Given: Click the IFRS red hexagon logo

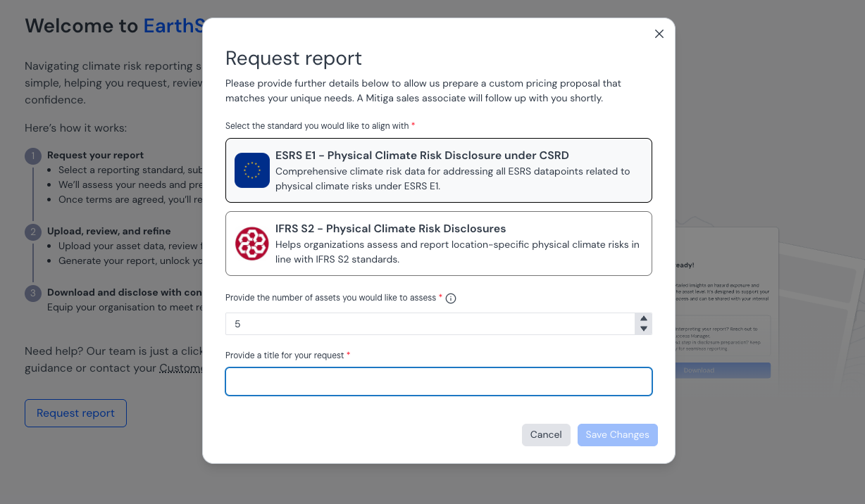Looking at the screenshot, I should point(252,244).
